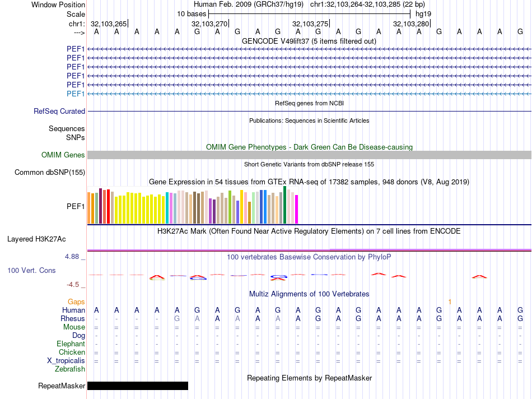This screenshot has height=399, width=532.
Task: Click the orange gap count 1
Action: click(x=450, y=301)
